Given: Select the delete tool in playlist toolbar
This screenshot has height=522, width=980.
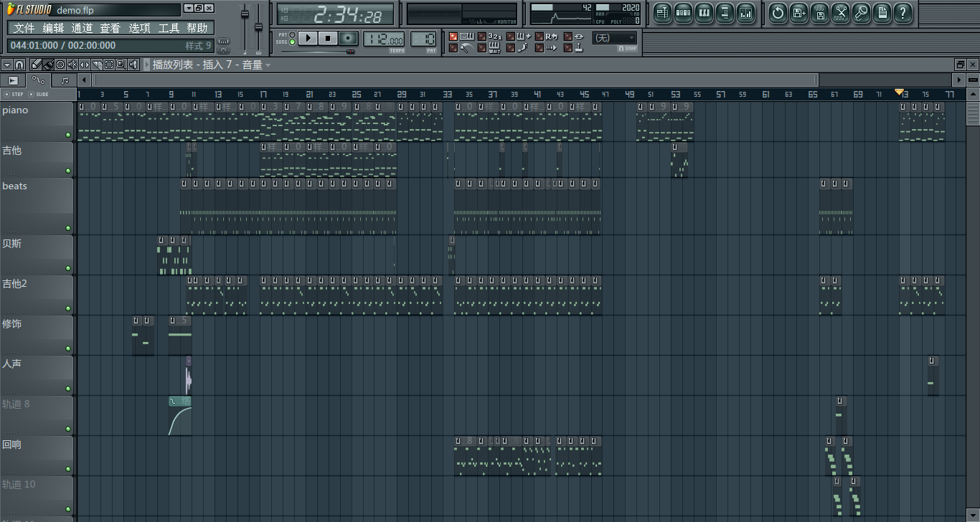Looking at the screenshot, I should [x=60, y=65].
